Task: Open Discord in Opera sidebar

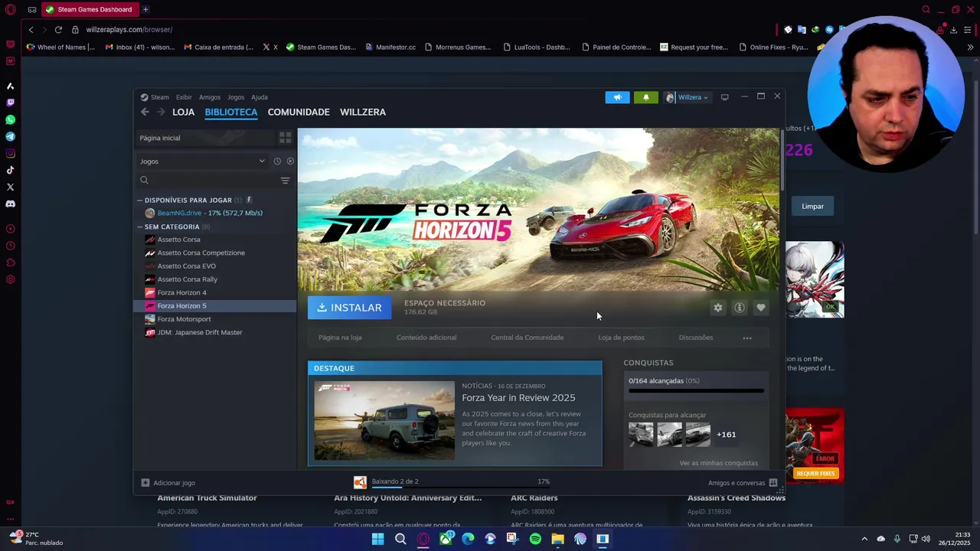Action: click(x=10, y=204)
